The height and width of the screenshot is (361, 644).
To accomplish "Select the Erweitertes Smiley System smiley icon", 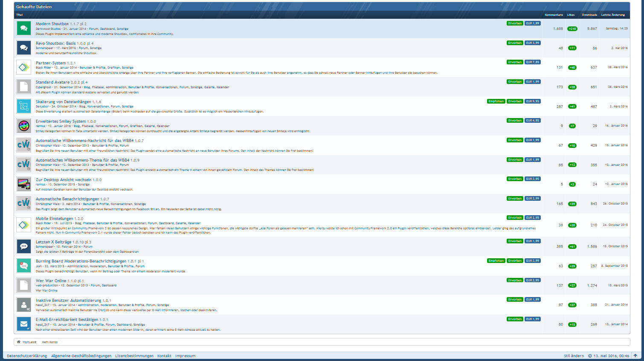I will (x=24, y=126).
